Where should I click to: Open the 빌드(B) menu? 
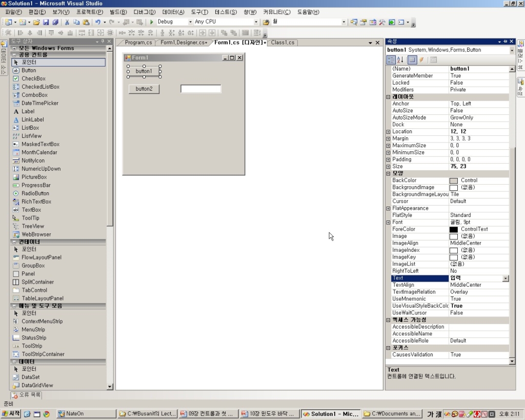coord(118,12)
